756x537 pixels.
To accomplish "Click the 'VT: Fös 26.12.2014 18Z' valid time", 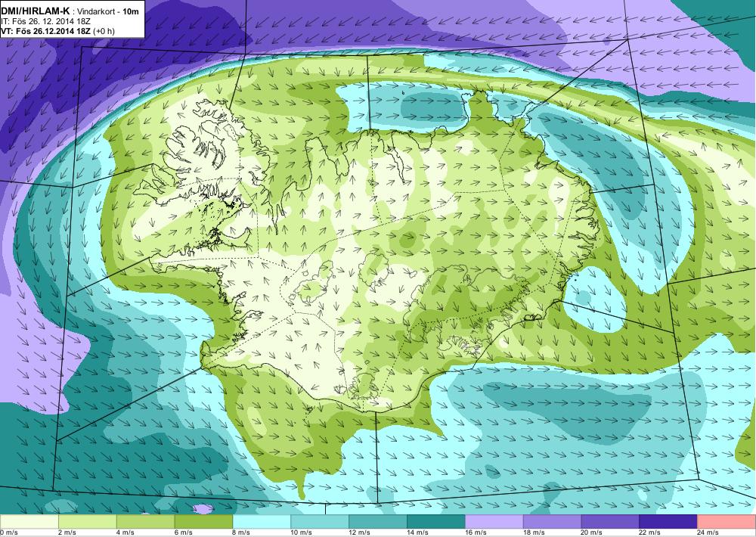I will point(46,31).
